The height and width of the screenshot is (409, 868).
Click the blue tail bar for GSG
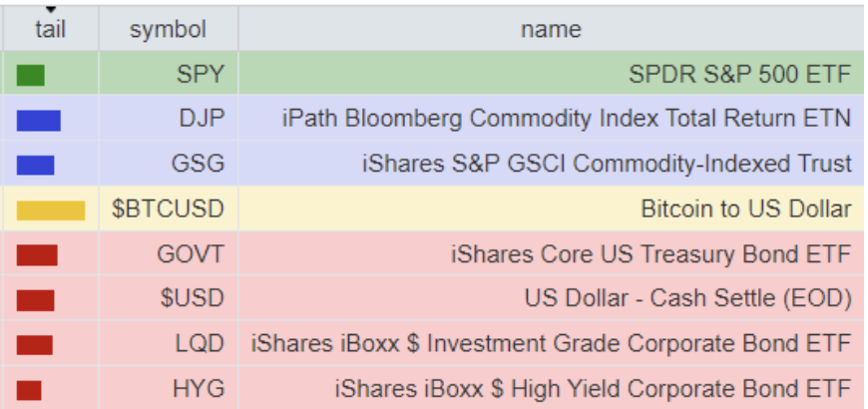tap(36, 165)
